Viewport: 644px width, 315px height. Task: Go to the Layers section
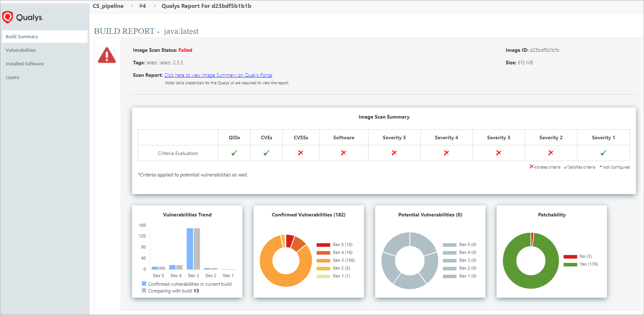point(13,77)
